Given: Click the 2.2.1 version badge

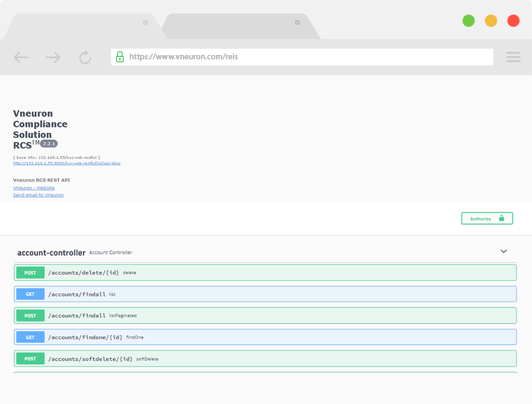Looking at the screenshot, I should (x=49, y=144).
